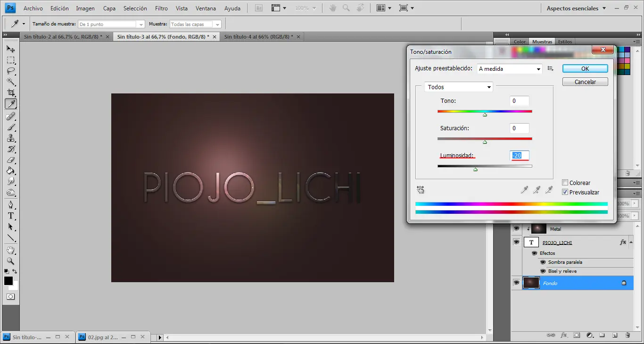Confirm adjustment with the OK button

pyautogui.click(x=585, y=68)
